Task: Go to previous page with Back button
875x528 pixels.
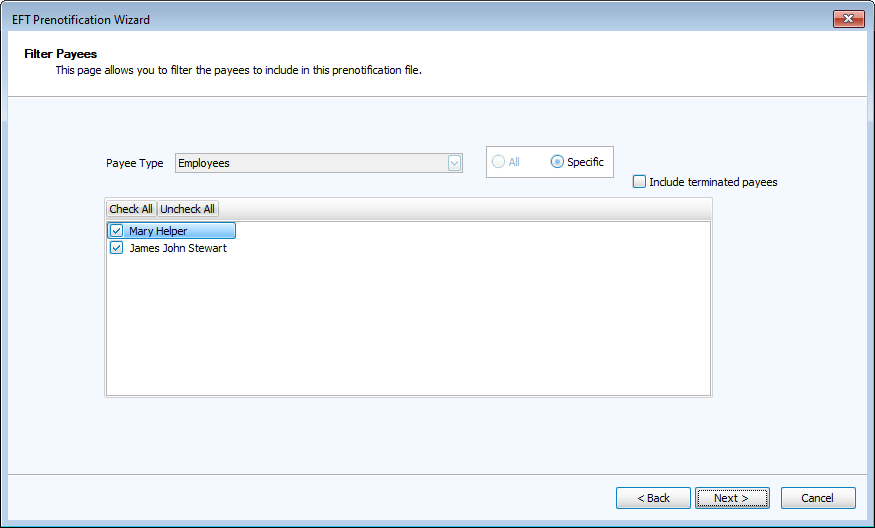Action: [x=653, y=498]
